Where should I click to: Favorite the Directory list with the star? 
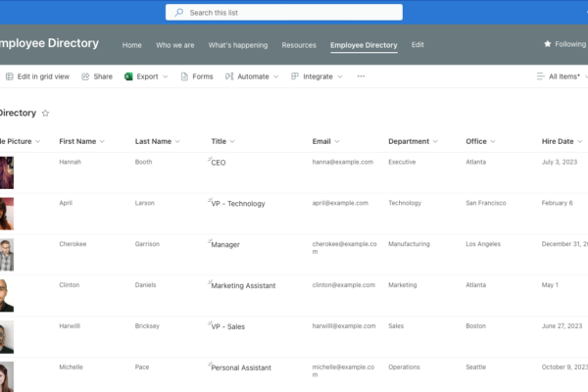tap(45, 114)
